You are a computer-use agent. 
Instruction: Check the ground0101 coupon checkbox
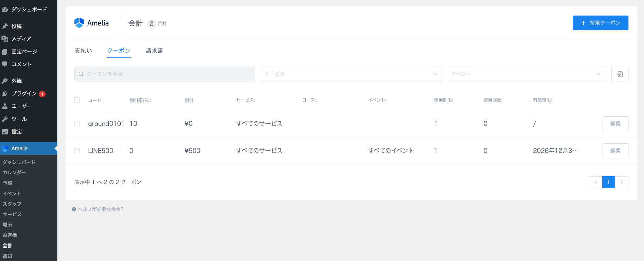click(x=77, y=124)
